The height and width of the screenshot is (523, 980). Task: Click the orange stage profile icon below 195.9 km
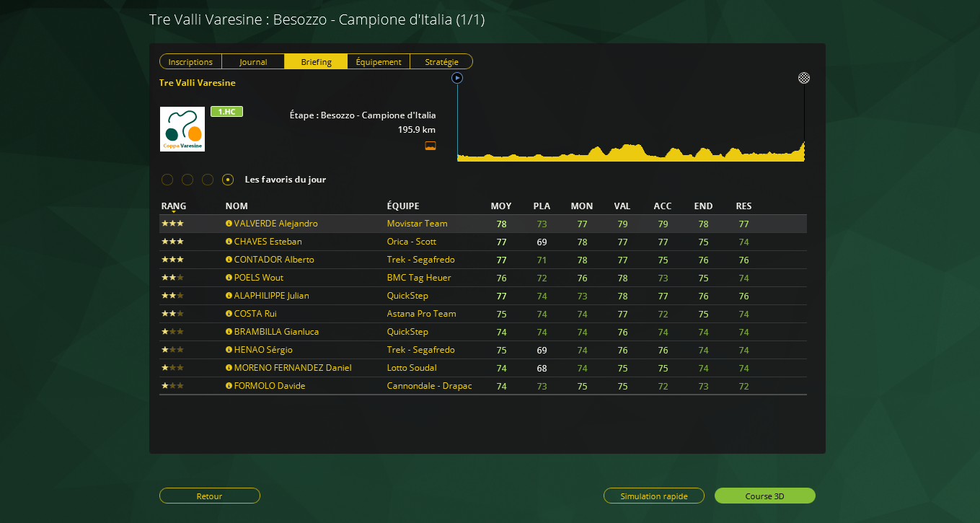[431, 146]
